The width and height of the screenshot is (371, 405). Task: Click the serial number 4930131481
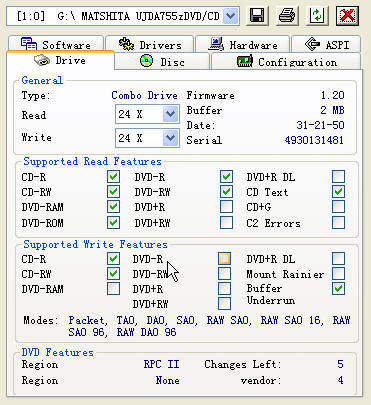tap(314, 140)
